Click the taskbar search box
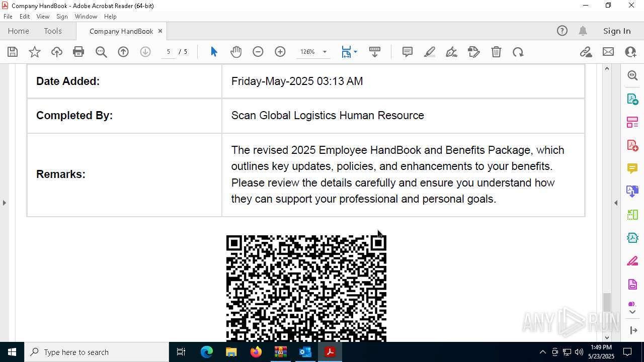The image size is (644, 362). coord(97,352)
